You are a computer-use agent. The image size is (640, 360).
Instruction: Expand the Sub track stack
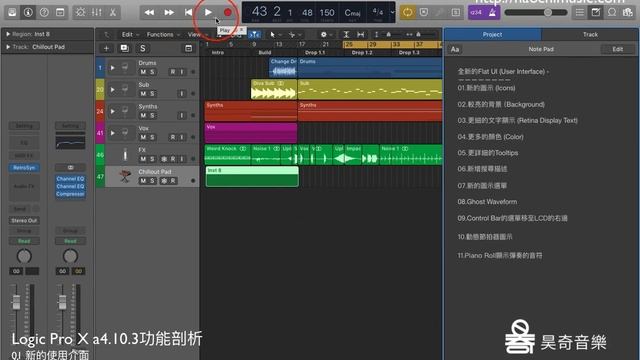click(112, 89)
